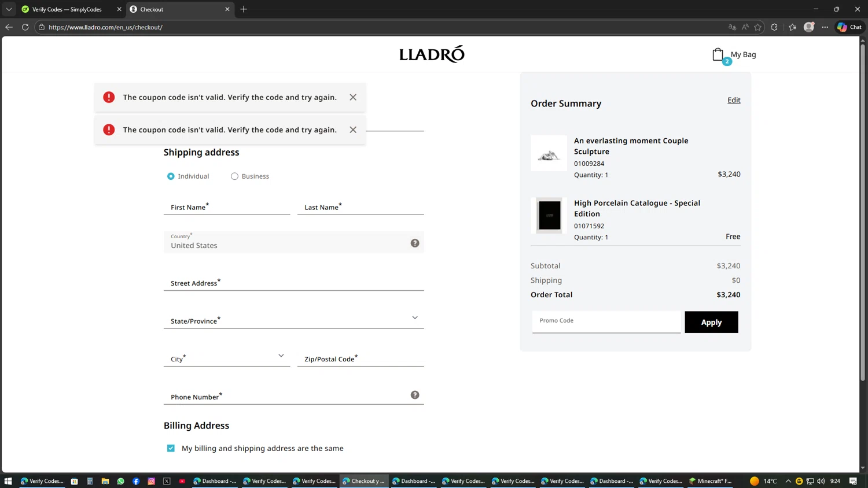Open YouTube from the taskbar
The width and height of the screenshot is (868, 488).
pyautogui.click(x=182, y=481)
